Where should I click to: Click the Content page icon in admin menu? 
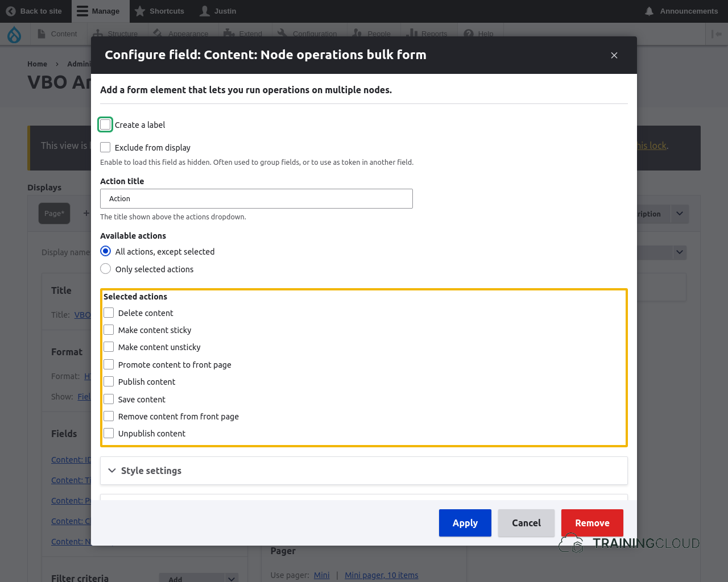(x=42, y=34)
